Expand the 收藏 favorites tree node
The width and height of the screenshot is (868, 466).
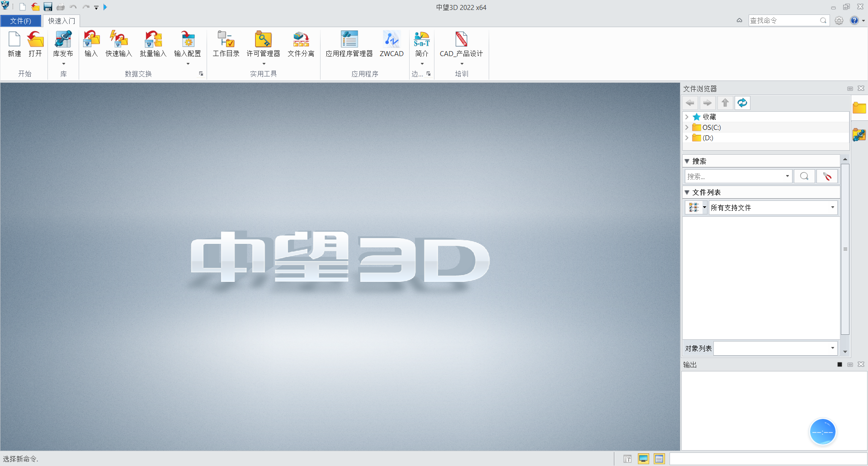click(x=687, y=117)
